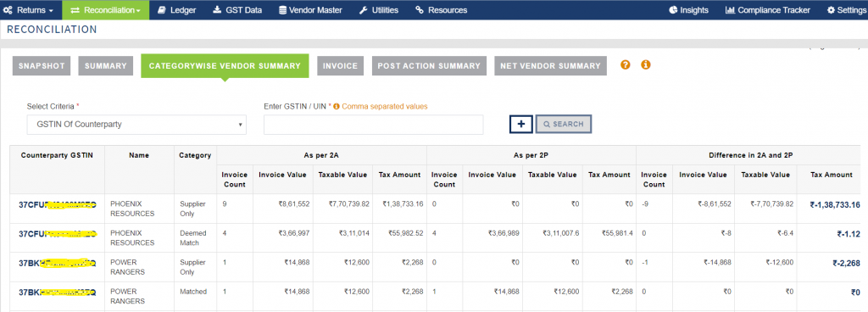Click the Utilities wrench icon
868x312 pixels.
click(x=364, y=10)
